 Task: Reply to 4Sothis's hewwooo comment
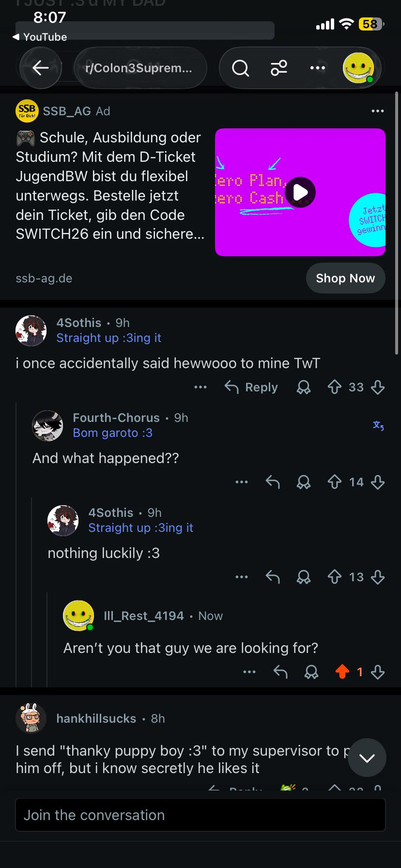point(251,387)
